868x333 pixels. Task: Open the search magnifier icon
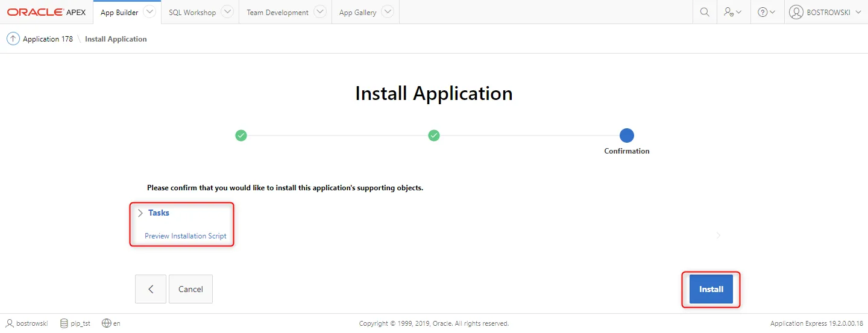pyautogui.click(x=704, y=12)
